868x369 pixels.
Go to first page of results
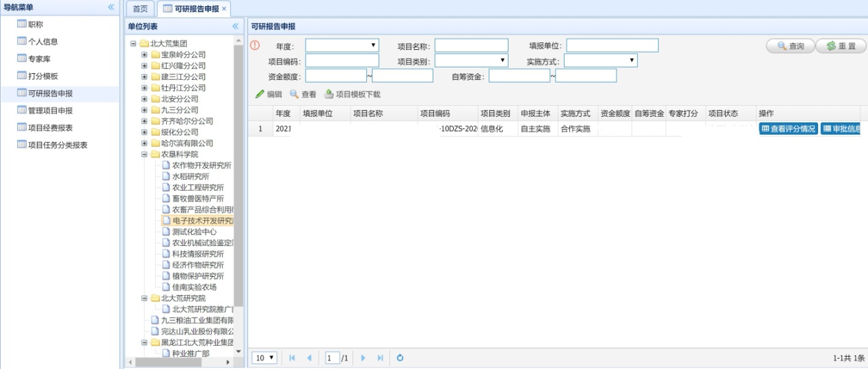(293, 357)
